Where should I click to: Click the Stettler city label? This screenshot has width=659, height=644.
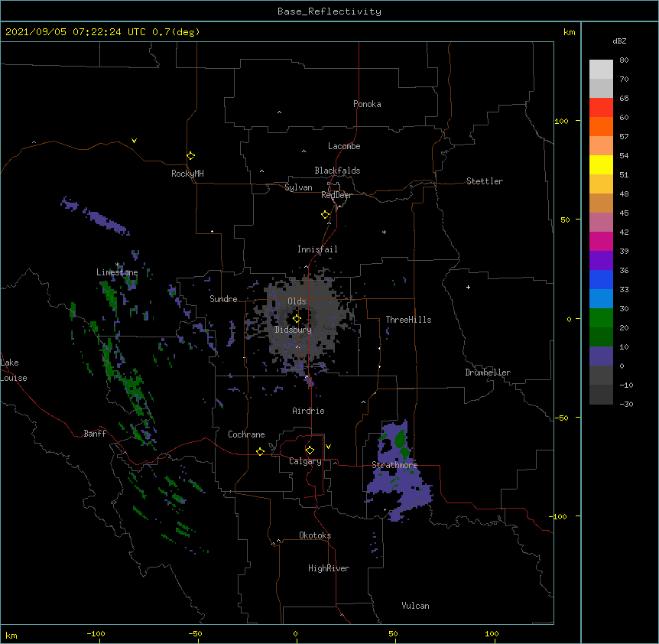[485, 181]
